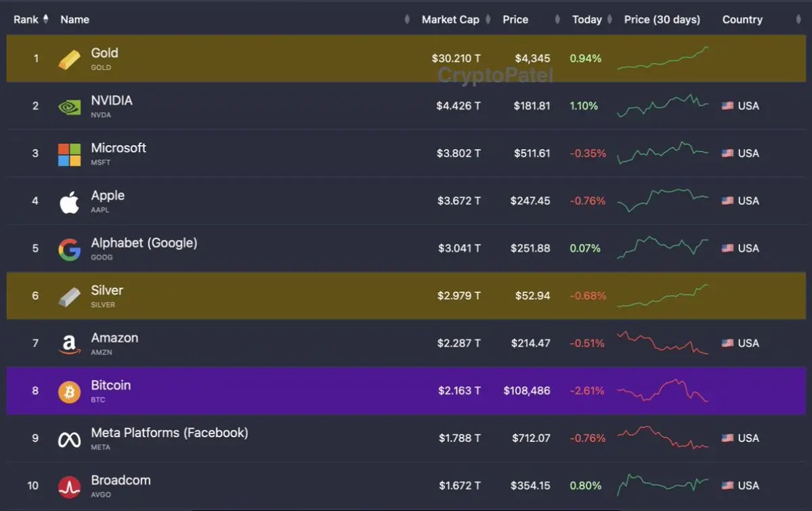Click Bitcoin price $108,486

point(527,391)
